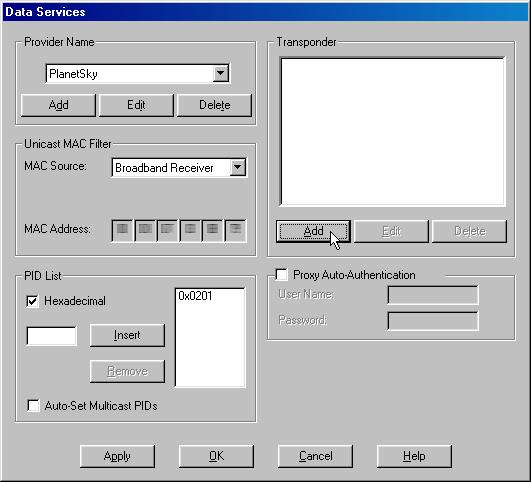This screenshot has width=531, height=482.
Task: Click the PID value input field
Action: click(x=51, y=336)
